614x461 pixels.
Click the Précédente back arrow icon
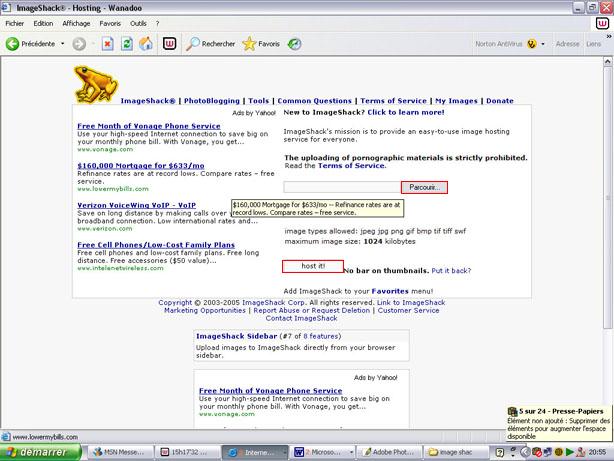[13, 44]
